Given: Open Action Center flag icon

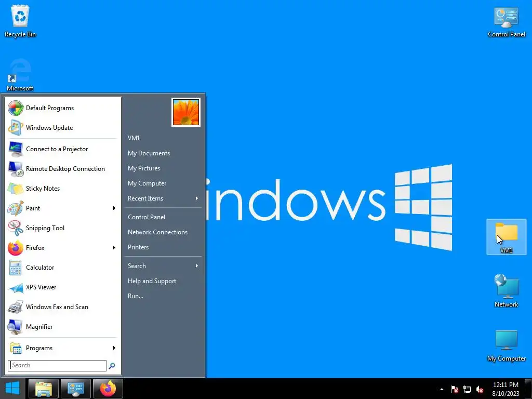Looking at the screenshot, I should [455, 389].
